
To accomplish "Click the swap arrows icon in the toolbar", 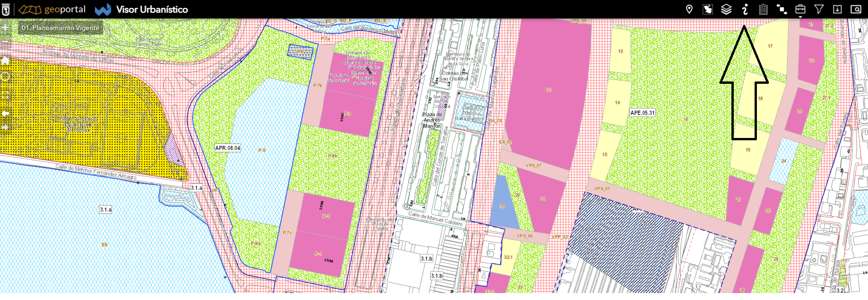I will click(x=781, y=9).
